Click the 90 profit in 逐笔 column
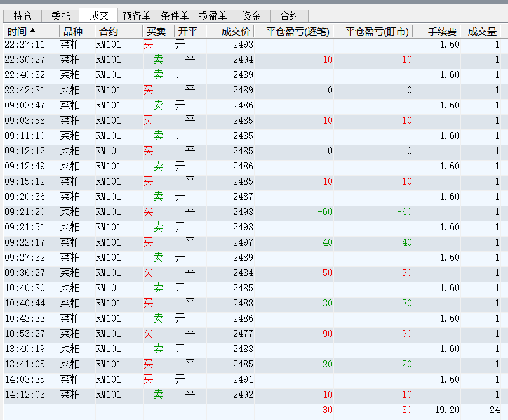This screenshot has width=508, height=420. pyautogui.click(x=328, y=333)
